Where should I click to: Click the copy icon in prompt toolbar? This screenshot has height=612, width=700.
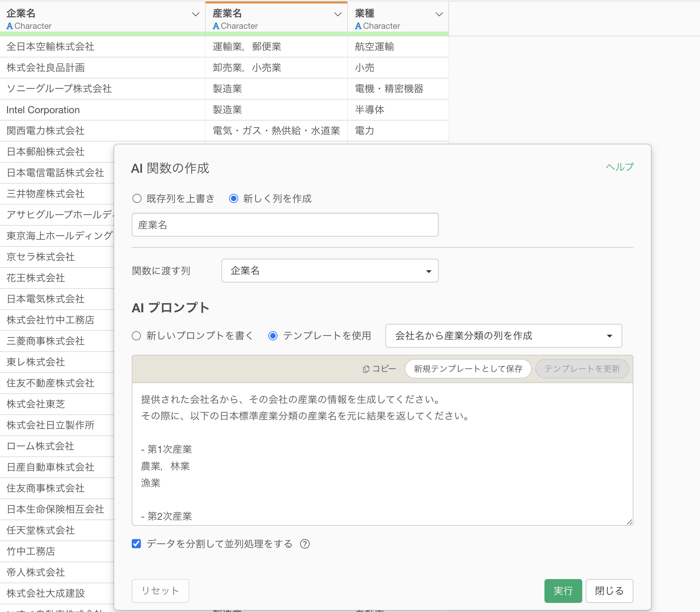pyautogui.click(x=366, y=369)
